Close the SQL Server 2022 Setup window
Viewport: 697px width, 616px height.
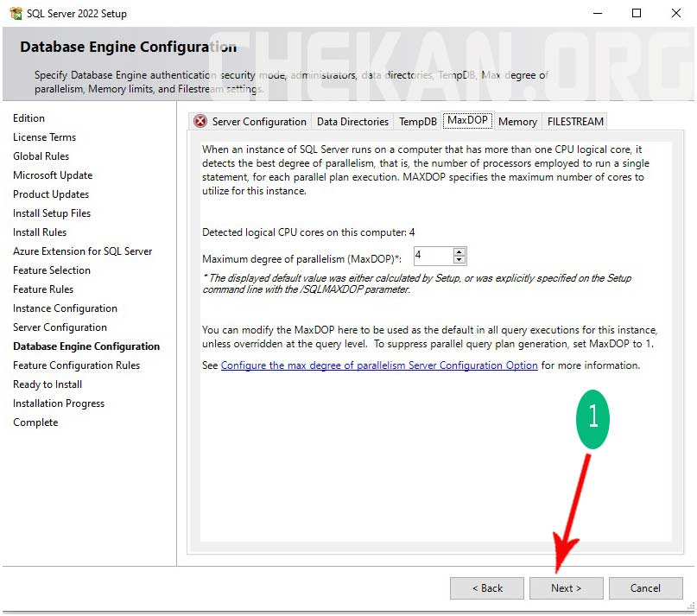tap(675, 13)
